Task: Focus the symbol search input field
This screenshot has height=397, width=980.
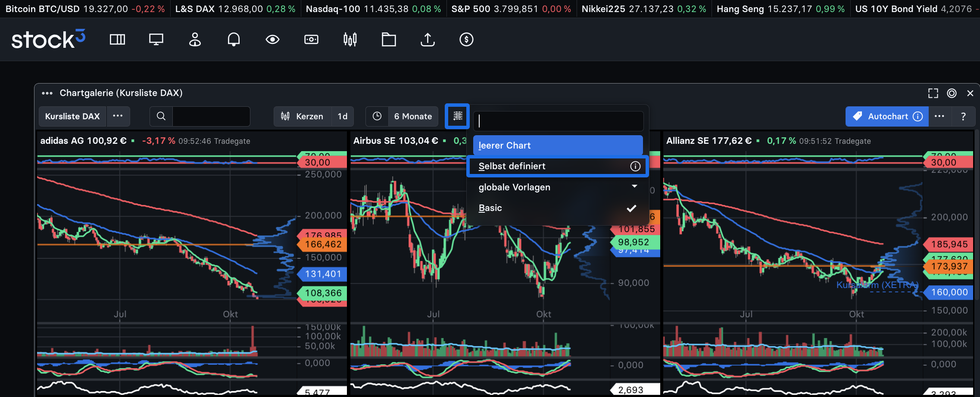Action: (x=211, y=116)
